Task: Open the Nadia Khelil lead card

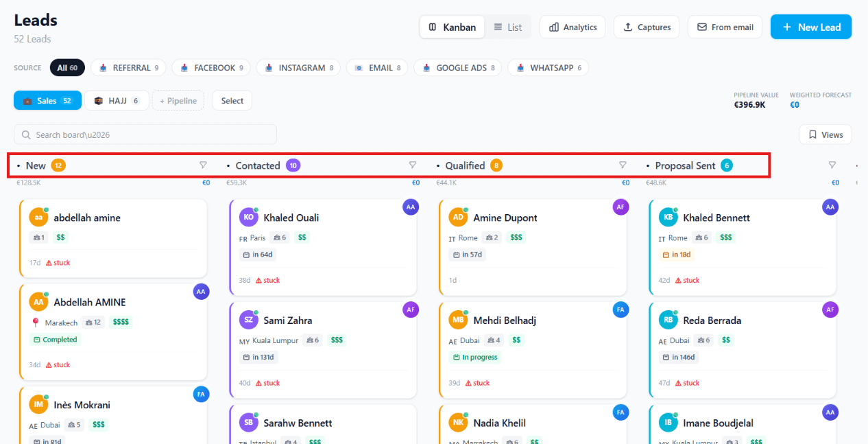Action: [x=533, y=424]
